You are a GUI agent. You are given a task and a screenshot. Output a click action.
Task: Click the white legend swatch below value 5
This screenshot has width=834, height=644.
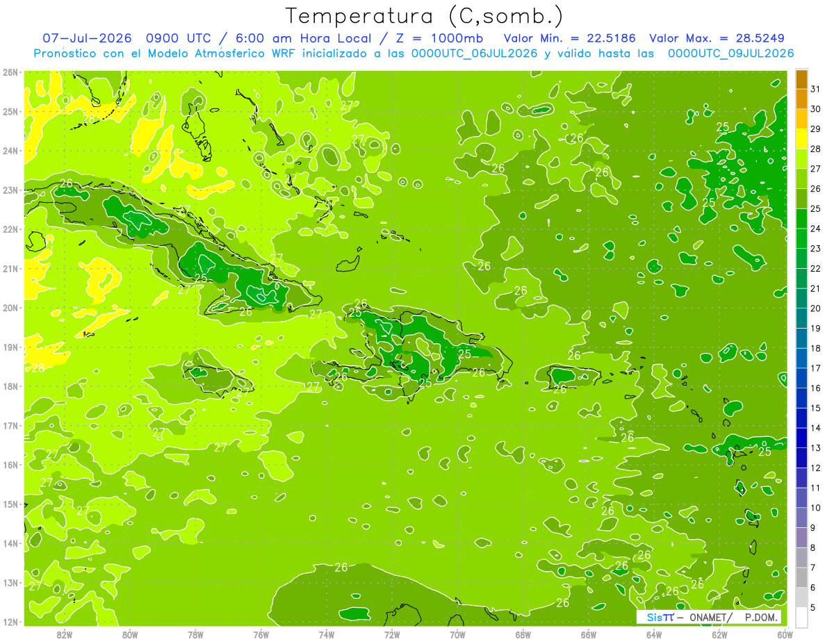[801, 616]
